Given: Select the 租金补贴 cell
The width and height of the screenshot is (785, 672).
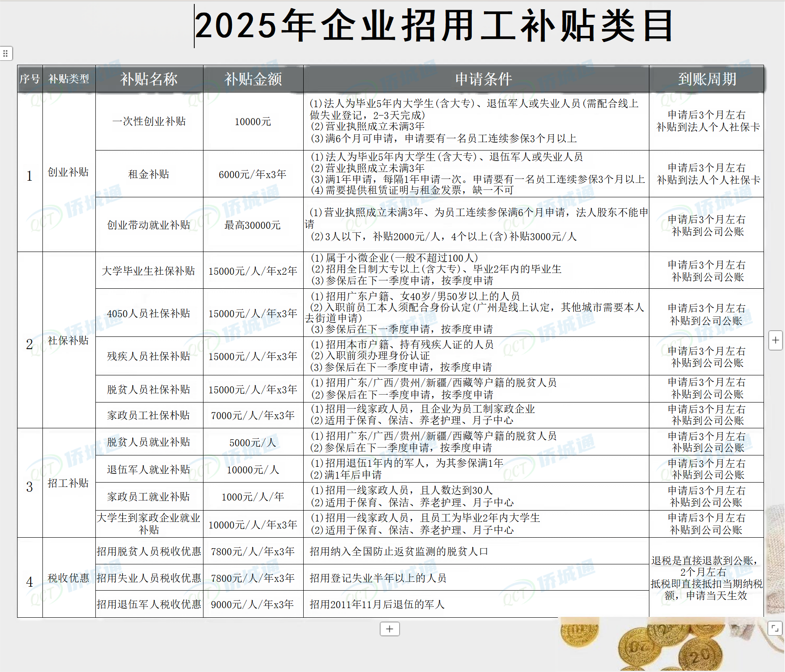Looking at the screenshot, I should click(x=149, y=173).
